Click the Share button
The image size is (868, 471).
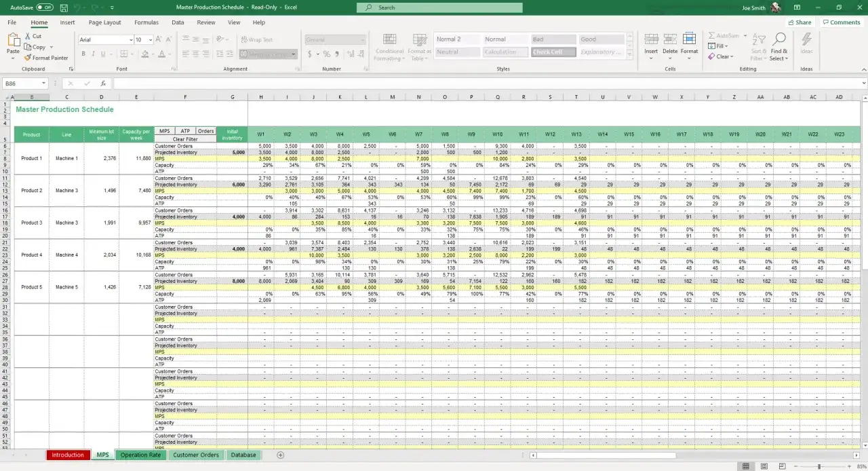800,22
